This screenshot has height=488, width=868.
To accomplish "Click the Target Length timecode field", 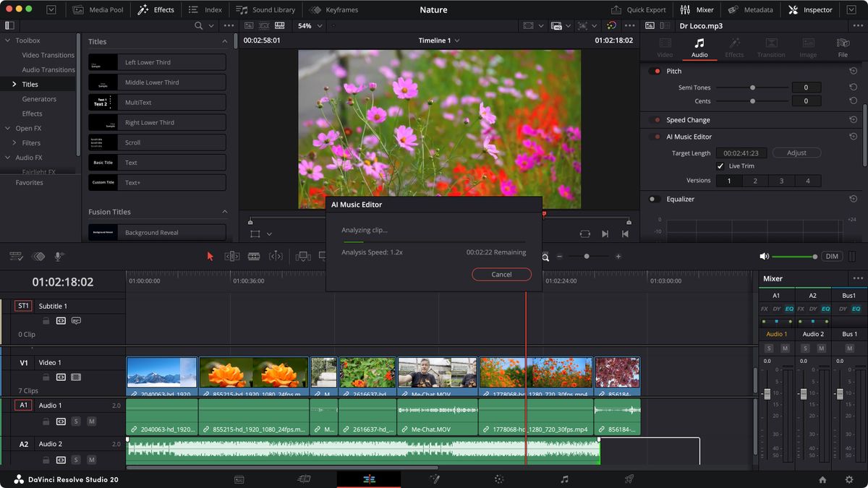I will click(741, 153).
